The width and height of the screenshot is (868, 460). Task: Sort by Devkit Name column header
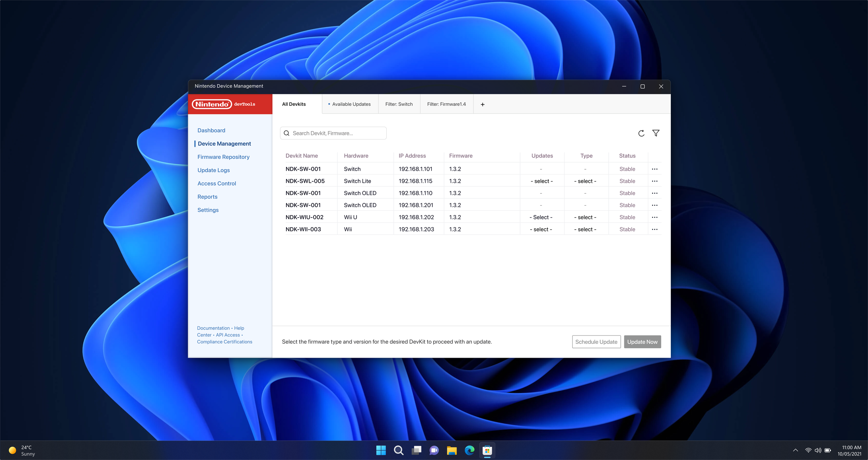click(x=301, y=156)
